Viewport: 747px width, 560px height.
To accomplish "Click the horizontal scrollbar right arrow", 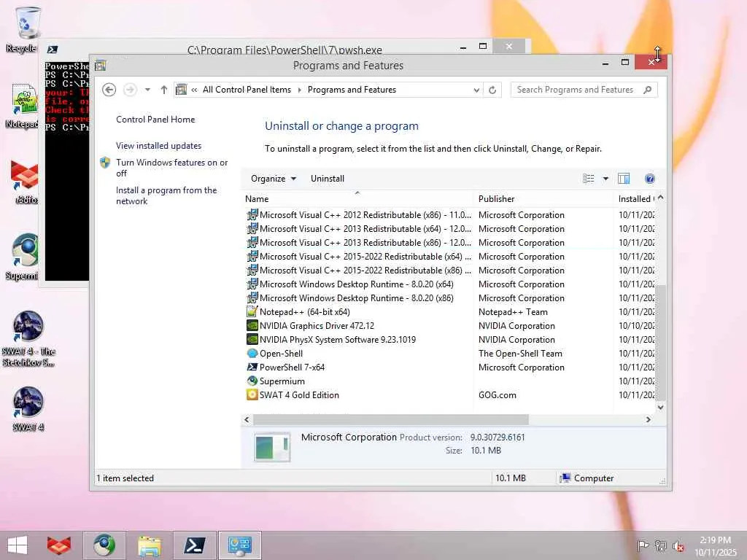I will (x=648, y=419).
